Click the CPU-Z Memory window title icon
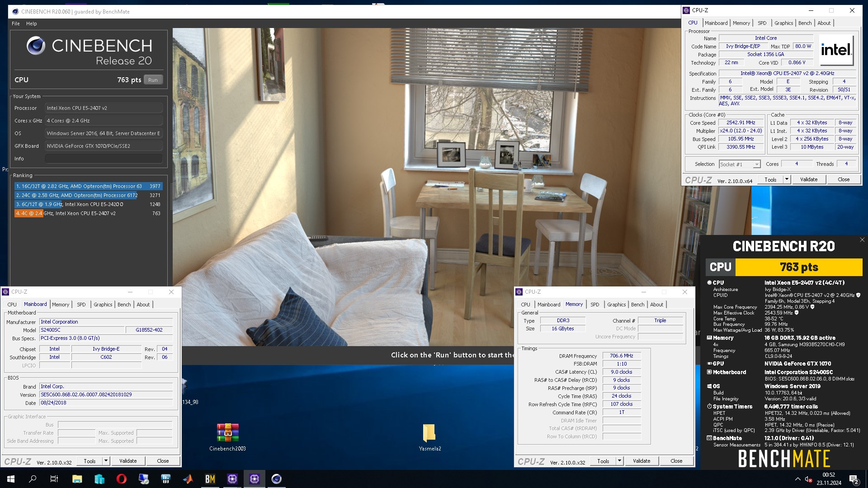This screenshot has width=868, height=488. [x=519, y=292]
